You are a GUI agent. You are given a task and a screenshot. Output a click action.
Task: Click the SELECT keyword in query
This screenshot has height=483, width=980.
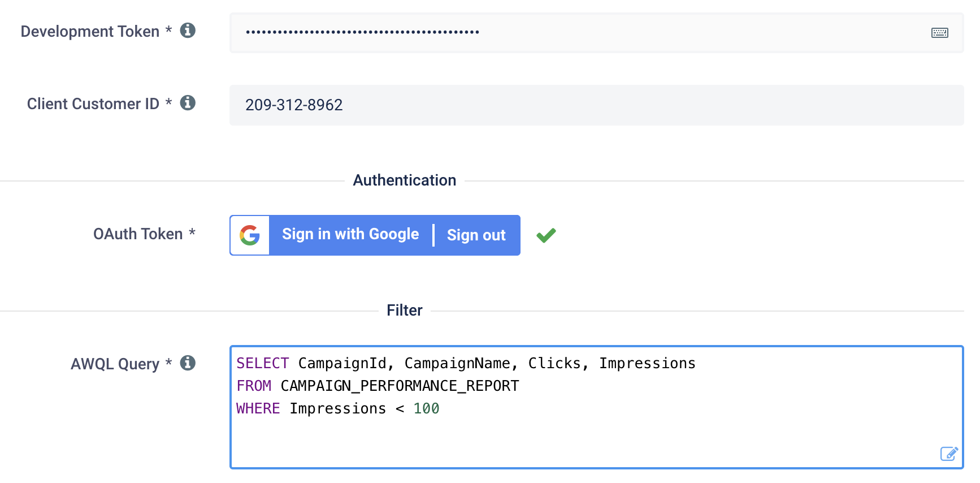pos(262,363)
